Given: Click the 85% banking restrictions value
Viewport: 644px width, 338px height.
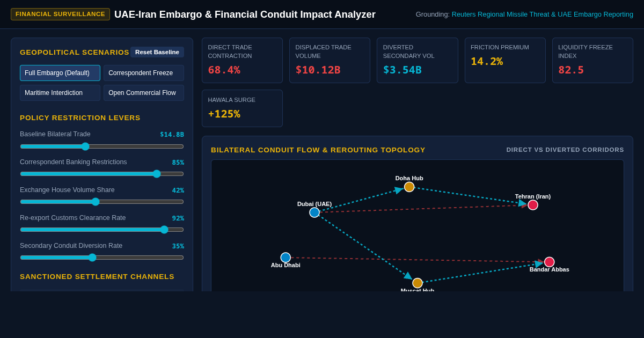Looking at the screenshot, I should coord(178,163).
